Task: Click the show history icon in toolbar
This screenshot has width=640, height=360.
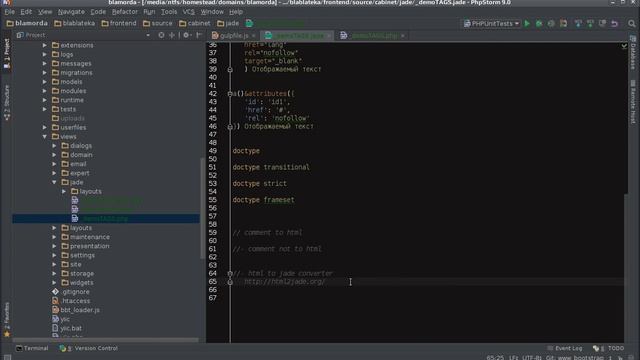Action: 602,24
